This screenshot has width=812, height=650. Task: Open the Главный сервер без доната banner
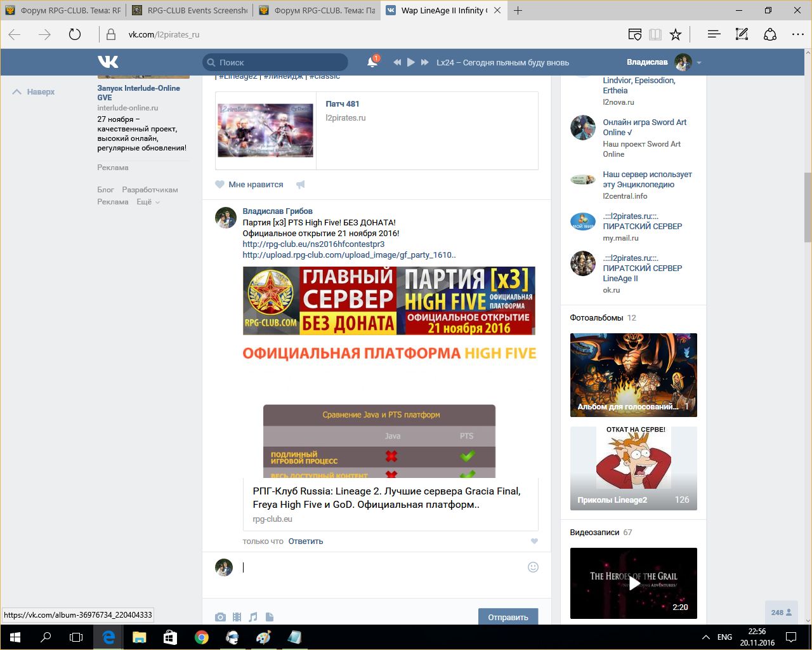[x=389, y=301]
